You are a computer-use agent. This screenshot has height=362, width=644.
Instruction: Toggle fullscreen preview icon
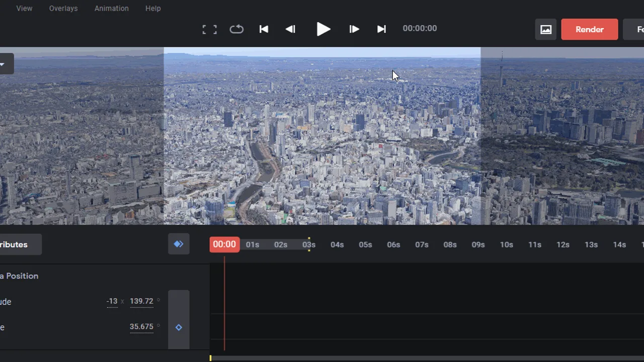point(209,29)
